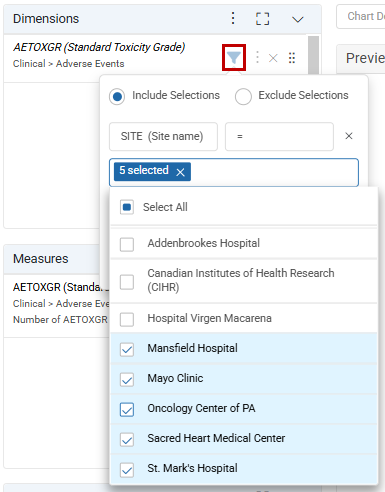Grab the AETOXGR dimension drag handle
Screen dimensions: 385x492
pyautogui.click(x=292, y=58)
